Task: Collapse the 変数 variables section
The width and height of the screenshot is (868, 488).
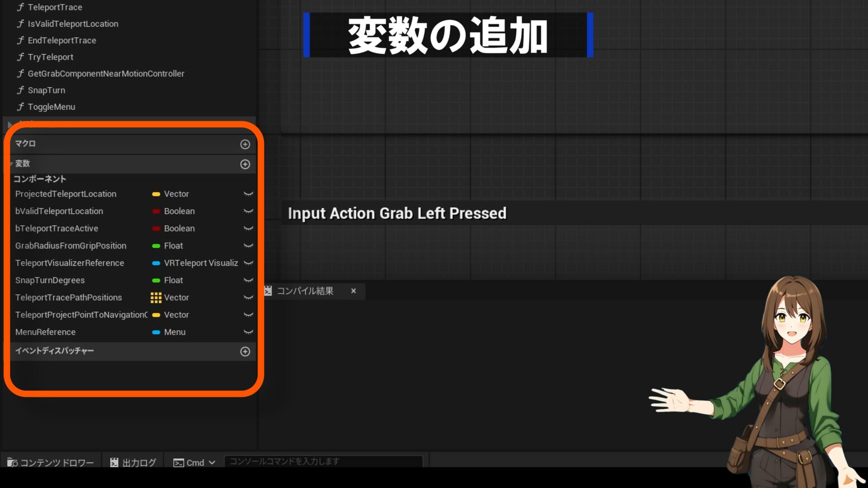Action: click(x=11, y=164)
